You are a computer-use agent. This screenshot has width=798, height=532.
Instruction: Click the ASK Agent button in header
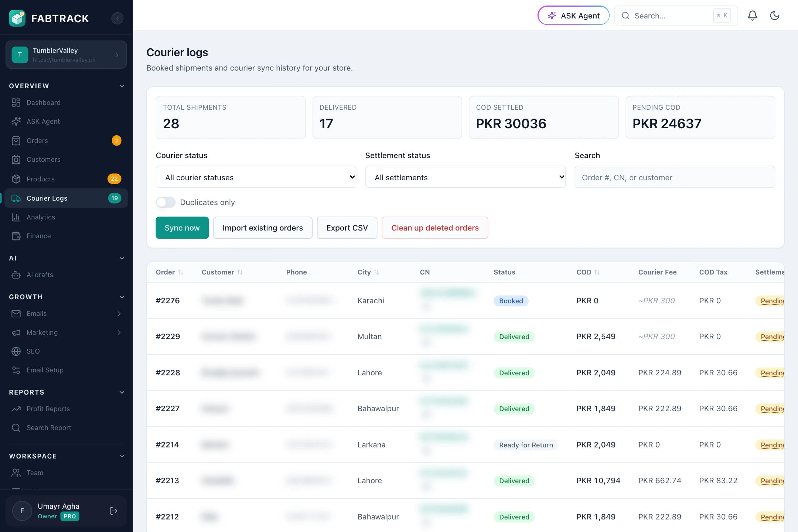click(573, 16)
